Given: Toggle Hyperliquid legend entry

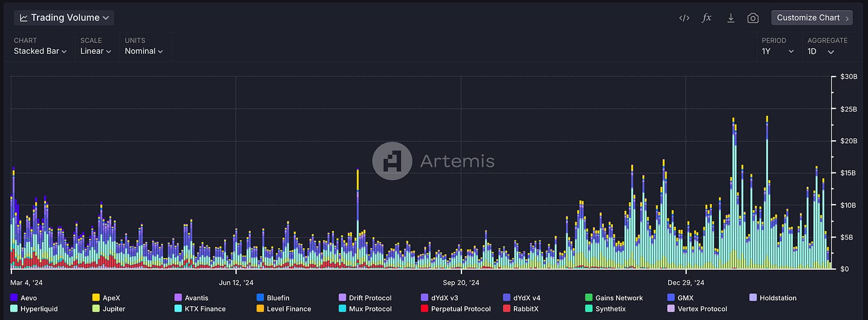Looking at the screenshot, I should (x=34, y=309).
